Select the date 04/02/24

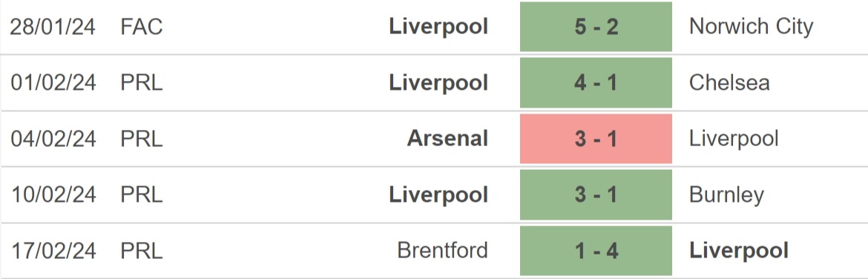pyautogui.click(x=53, y=139)
